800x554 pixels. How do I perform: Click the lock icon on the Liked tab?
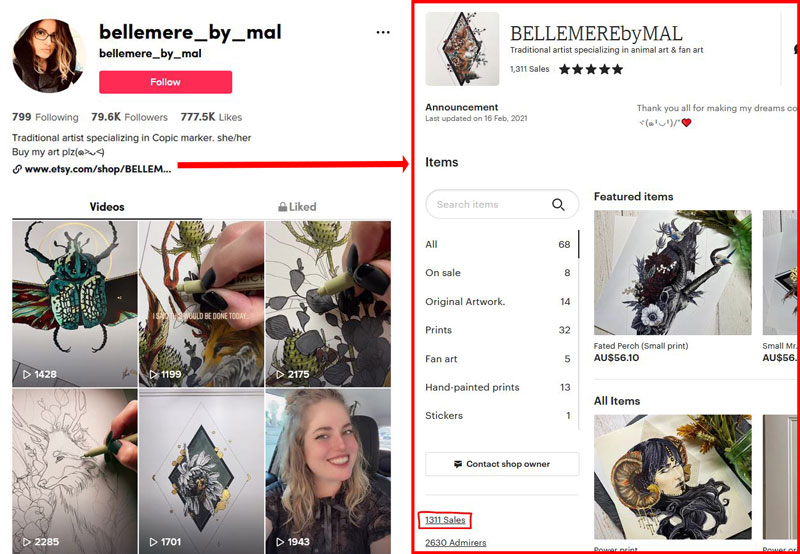pyautogui.click(x=282, y=207)
